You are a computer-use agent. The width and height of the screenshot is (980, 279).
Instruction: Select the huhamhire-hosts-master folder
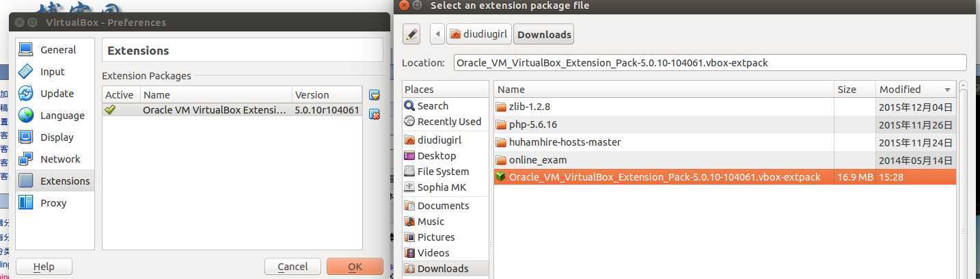click(724, 142)
